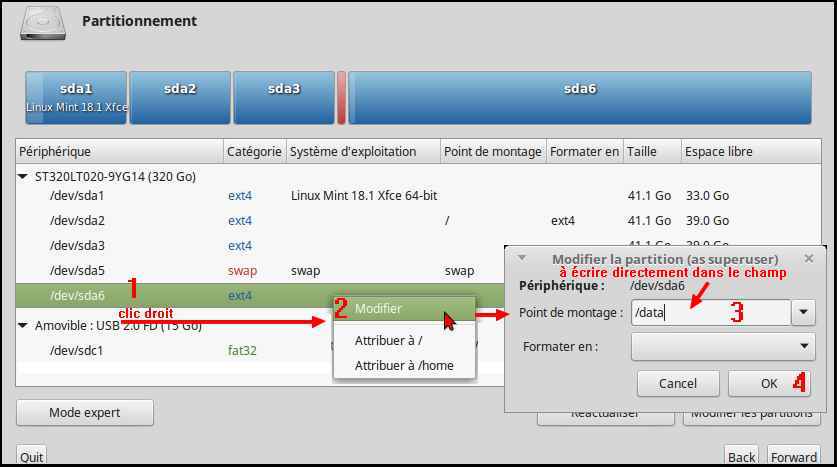Select the sda3 partition block
Screen dimensions: 837x467
pos(283,97)
